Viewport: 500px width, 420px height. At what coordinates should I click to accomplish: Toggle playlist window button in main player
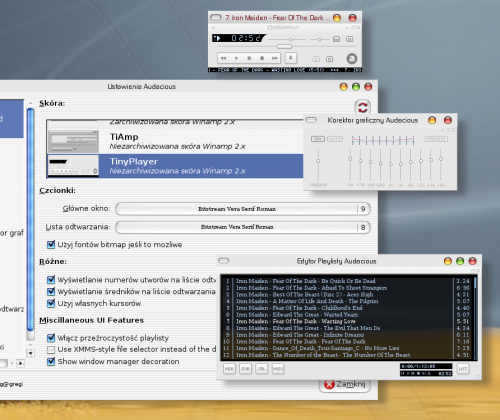coord(349,39)
